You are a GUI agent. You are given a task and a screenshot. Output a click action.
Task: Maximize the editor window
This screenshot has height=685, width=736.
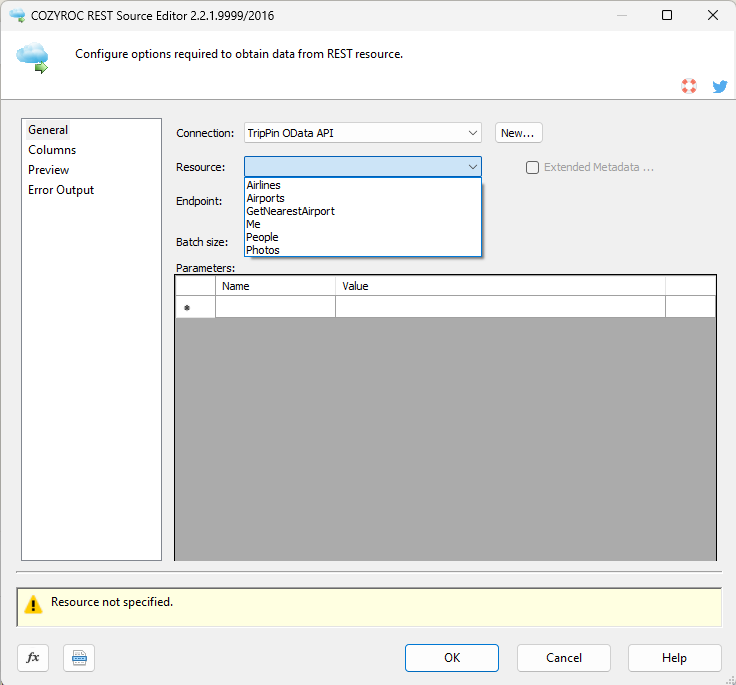point(667,15)
